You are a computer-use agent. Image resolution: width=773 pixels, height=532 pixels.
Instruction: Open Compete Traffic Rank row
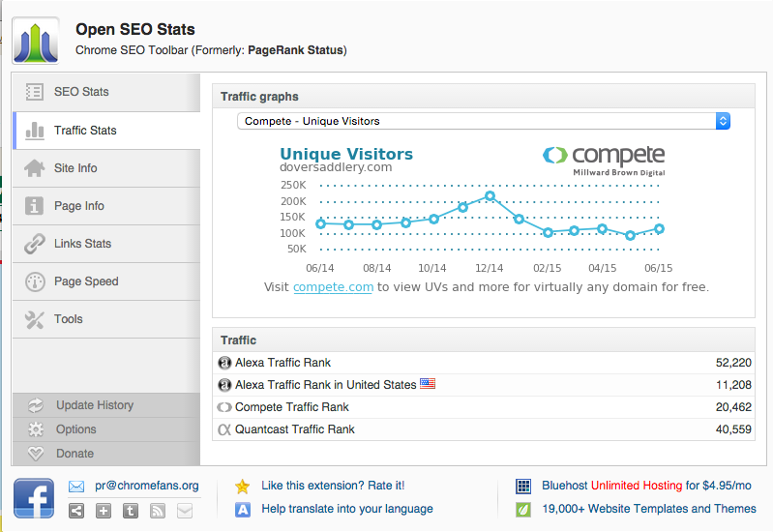(484, 407)
